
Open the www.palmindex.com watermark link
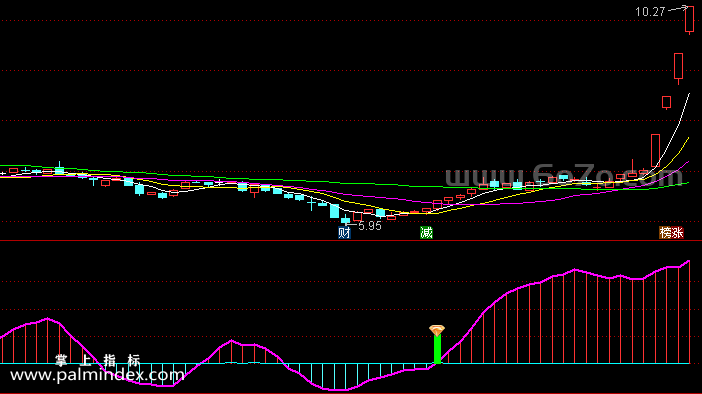[97, 375]
